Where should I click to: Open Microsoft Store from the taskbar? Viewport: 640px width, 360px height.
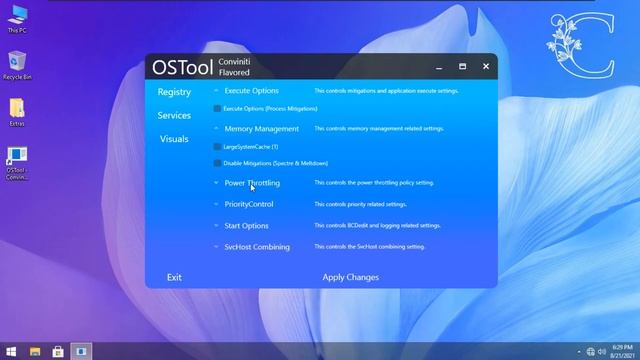pos(58,351)
